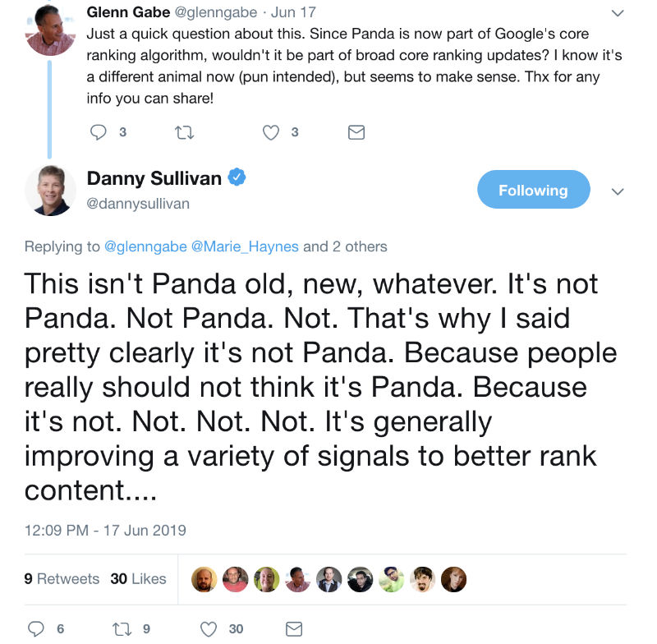The height and width of the screenshot is (644, 657).
Task: View the 30 Likes list
Action: [138, 578]
